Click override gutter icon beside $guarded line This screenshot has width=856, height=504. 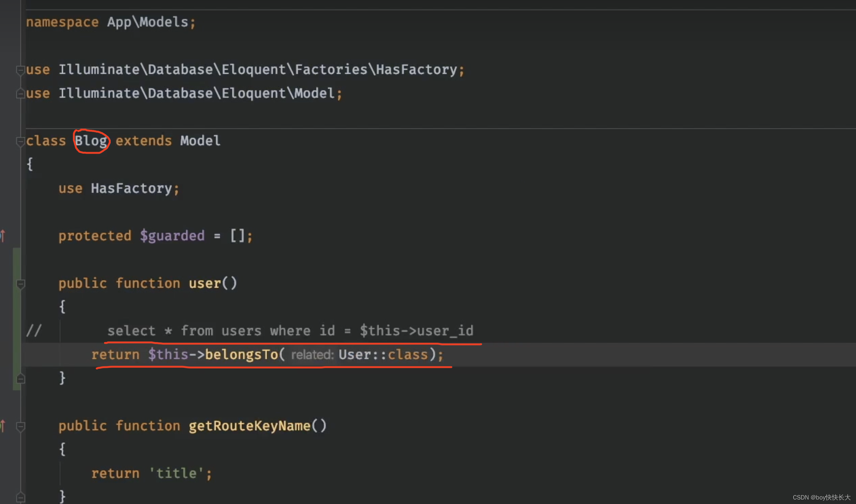[3, 235]
